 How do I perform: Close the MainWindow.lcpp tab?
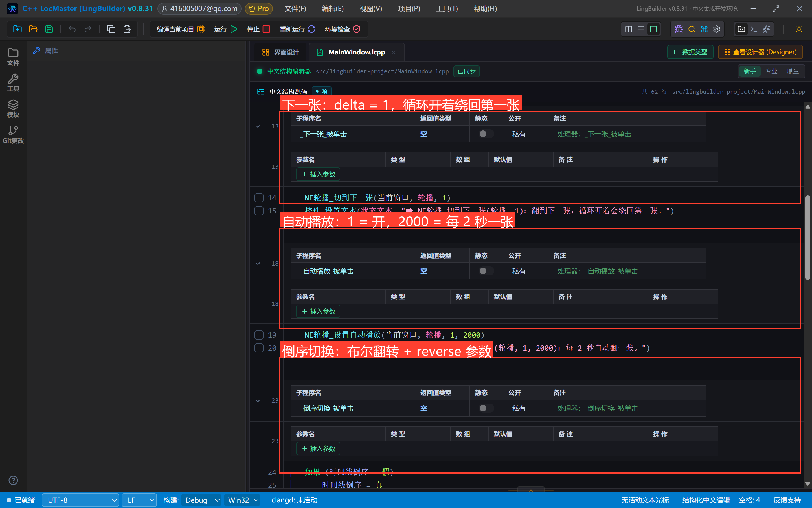tap(393, 52)
